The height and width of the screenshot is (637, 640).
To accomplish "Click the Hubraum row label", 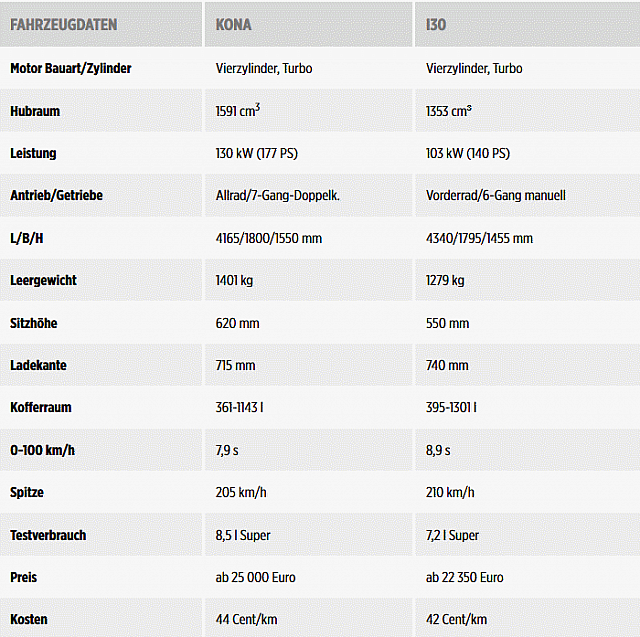I will click(35, 111).
